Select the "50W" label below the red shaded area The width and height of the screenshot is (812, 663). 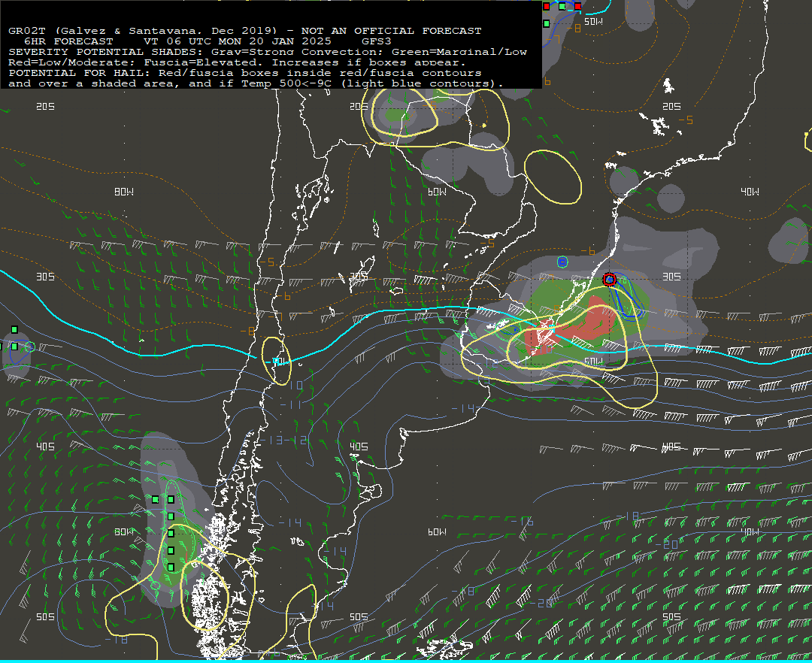tap(593, 361)
